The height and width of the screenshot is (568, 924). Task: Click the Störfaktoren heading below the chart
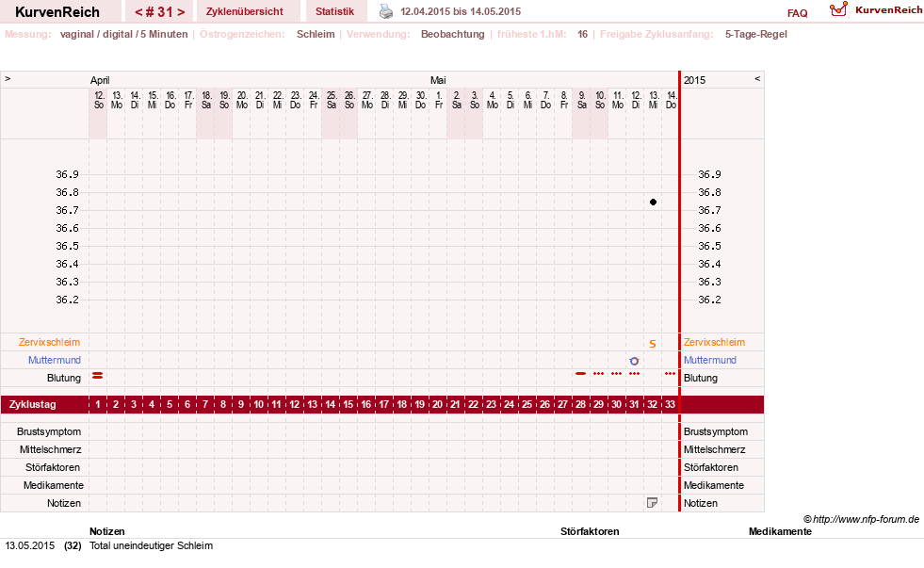tap(590, 531)
